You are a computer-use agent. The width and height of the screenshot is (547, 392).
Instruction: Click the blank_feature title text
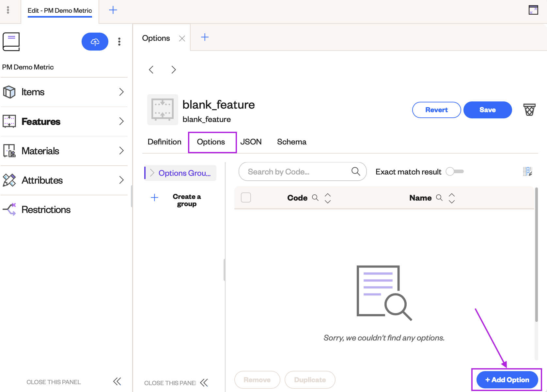pyautogui.click(x=219, y=105)
